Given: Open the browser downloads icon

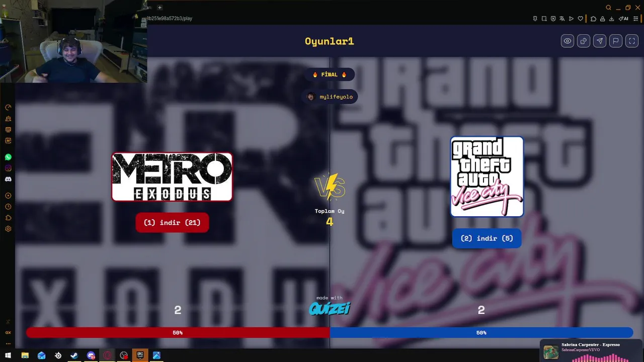Looking at the screenshot, I should (x=611, y=19).
